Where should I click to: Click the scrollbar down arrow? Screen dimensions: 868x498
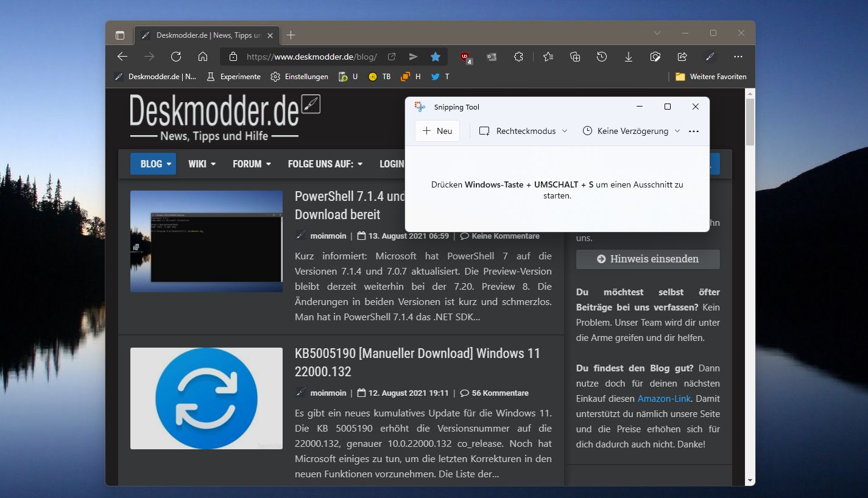(x=750, y=480)
